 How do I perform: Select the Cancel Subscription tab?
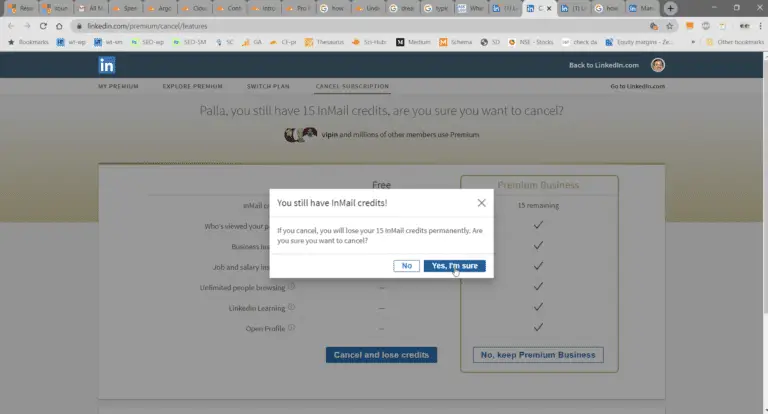coord(352,86)
